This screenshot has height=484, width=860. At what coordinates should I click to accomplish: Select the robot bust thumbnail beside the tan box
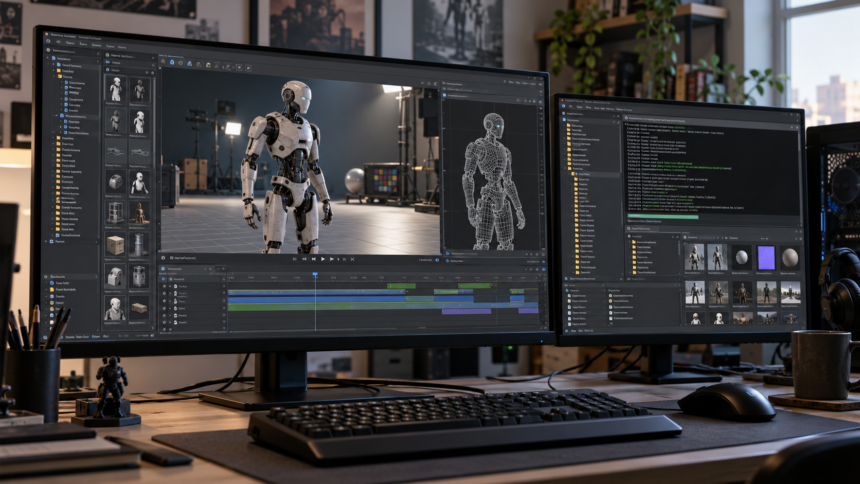(115, 308)
